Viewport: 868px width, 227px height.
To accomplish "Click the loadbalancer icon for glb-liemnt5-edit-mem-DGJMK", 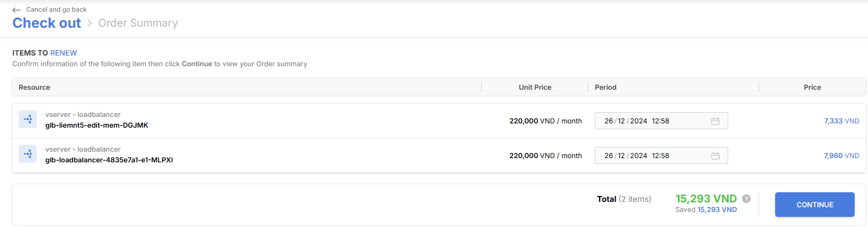I will pyautogui.click(x=28, y=119).
